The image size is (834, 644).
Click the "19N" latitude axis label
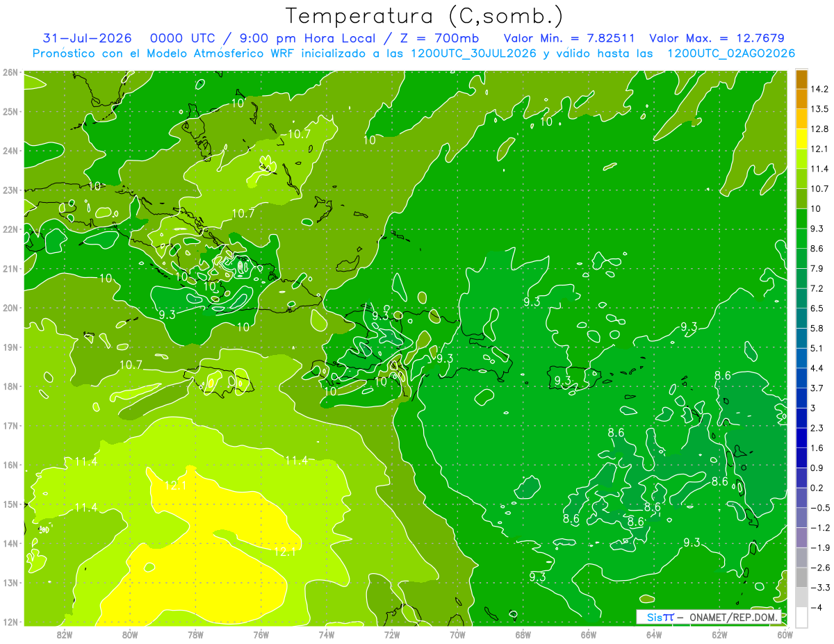(x=10, y=347)
